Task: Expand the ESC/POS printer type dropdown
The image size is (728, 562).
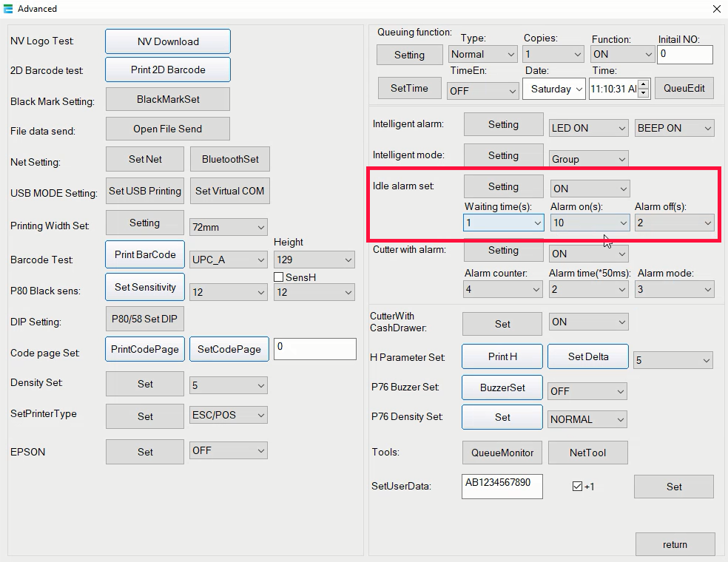Action: click(x=228, y=416)
